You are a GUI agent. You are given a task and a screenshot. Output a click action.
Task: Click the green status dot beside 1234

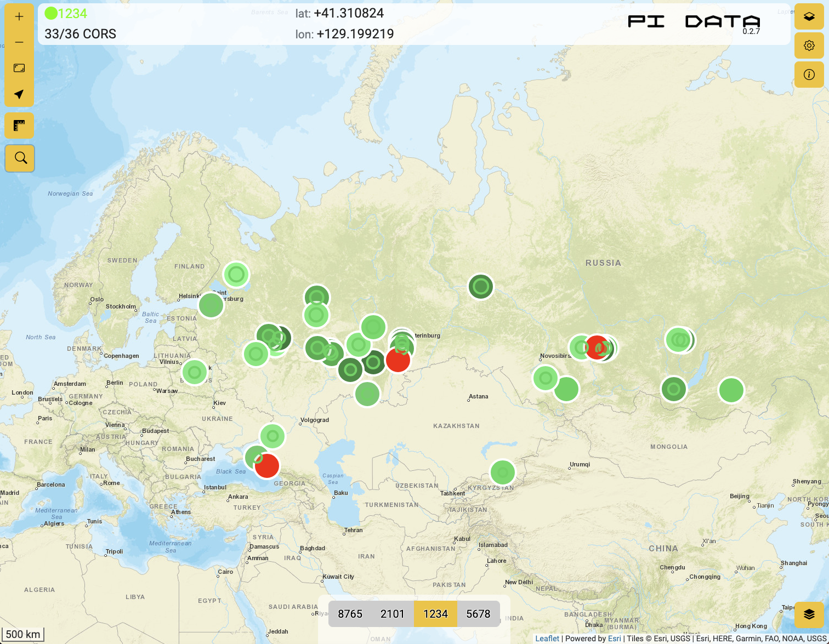pyautogui.click(x=51, y=13)
